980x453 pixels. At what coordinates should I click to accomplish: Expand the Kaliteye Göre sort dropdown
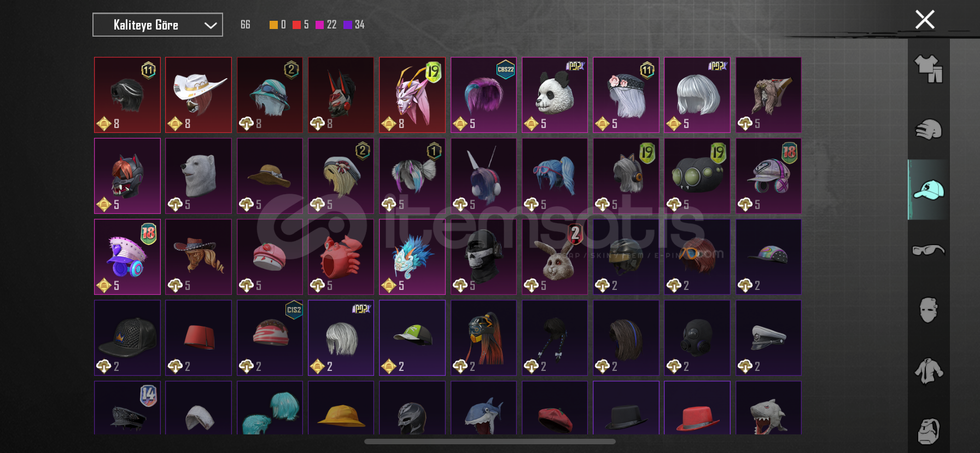(x=157, y=25)
